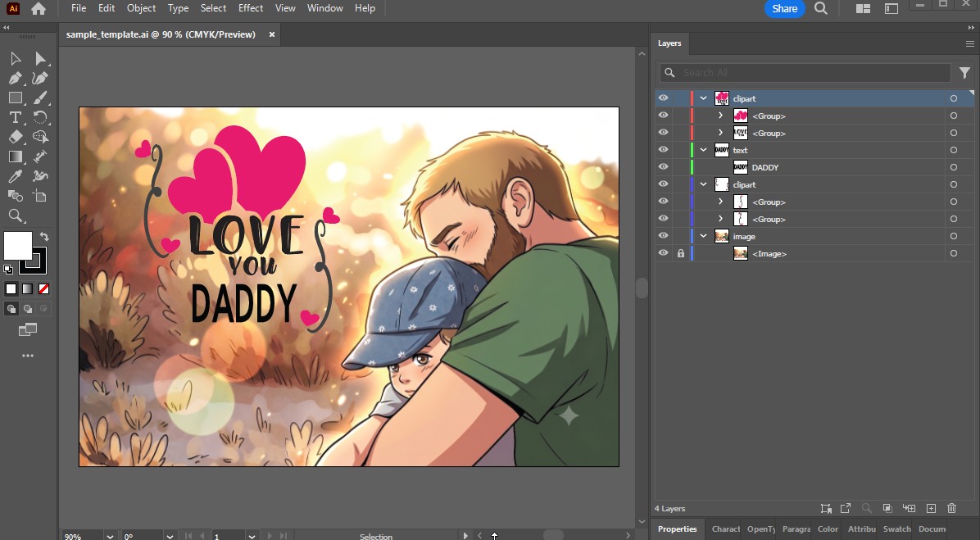
Task: Select the Rectangle tool
Action: [x=16, y=98]
